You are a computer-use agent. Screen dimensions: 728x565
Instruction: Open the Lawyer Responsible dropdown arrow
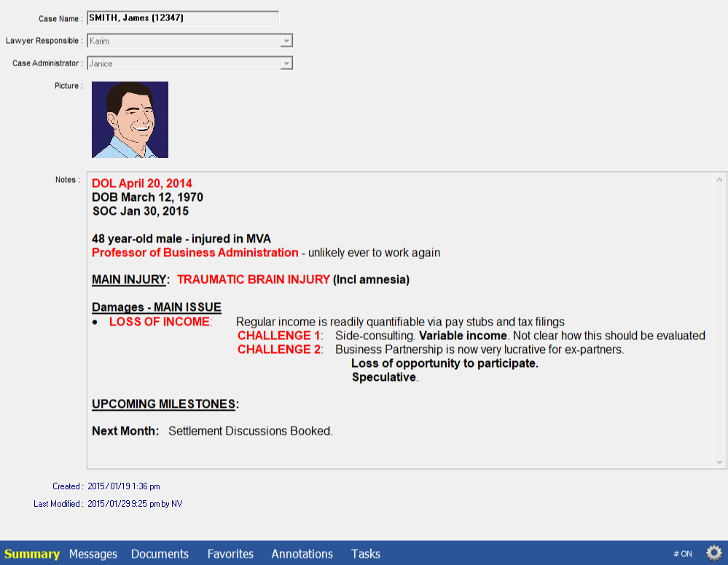[286, 41]
